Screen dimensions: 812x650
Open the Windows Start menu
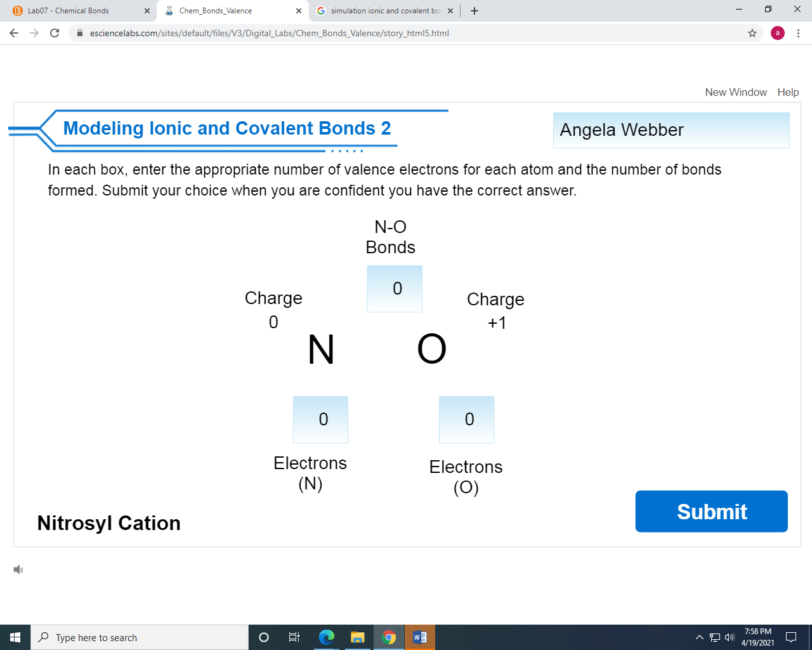click(x=15, y=637)
